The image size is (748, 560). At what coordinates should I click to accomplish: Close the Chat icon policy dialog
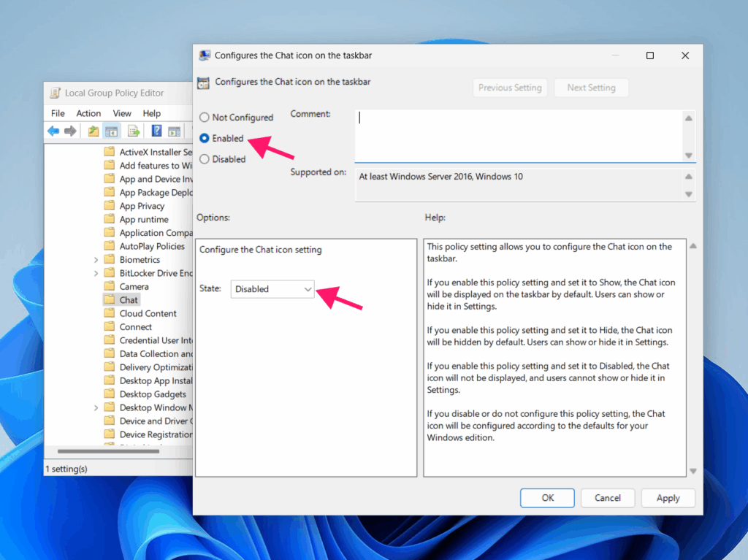tap(685, 55)
